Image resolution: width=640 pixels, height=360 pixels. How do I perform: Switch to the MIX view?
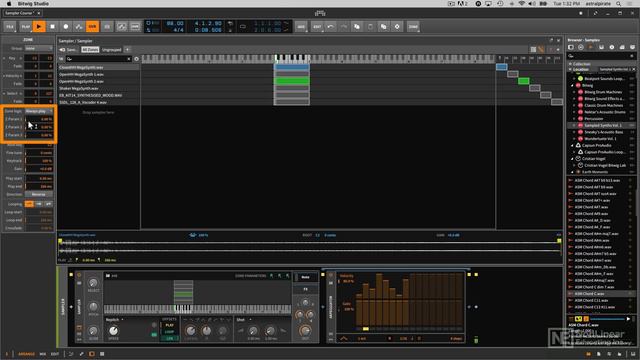click(43, 354)
